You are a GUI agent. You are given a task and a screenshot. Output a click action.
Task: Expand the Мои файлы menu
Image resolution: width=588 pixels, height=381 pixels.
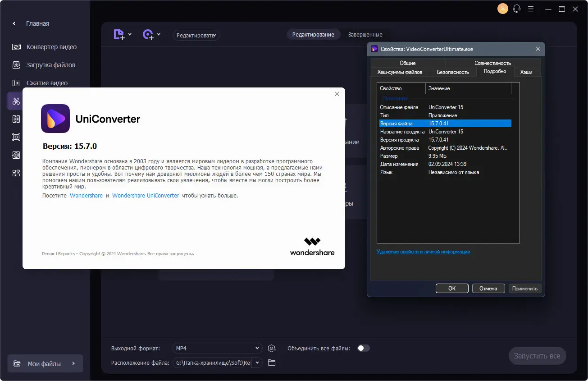coord(45,363)
